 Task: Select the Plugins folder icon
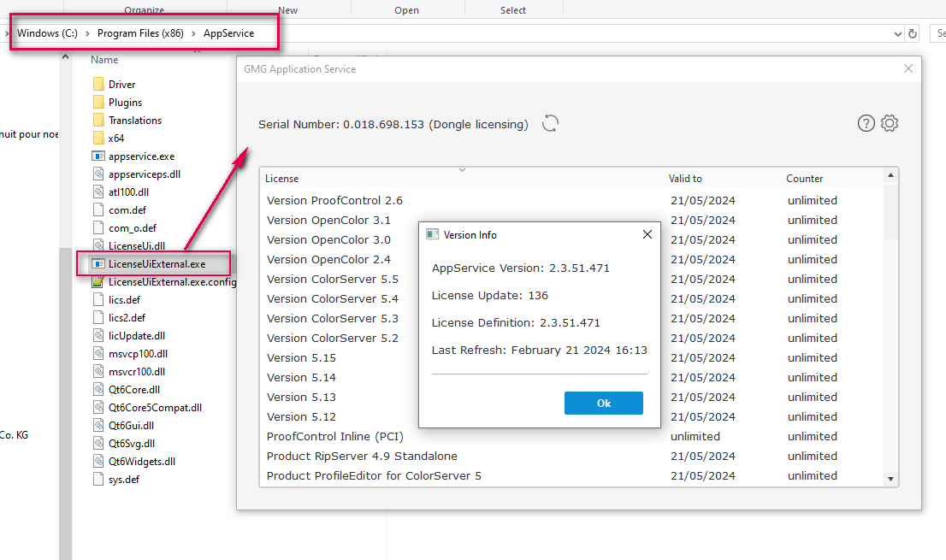98,102
